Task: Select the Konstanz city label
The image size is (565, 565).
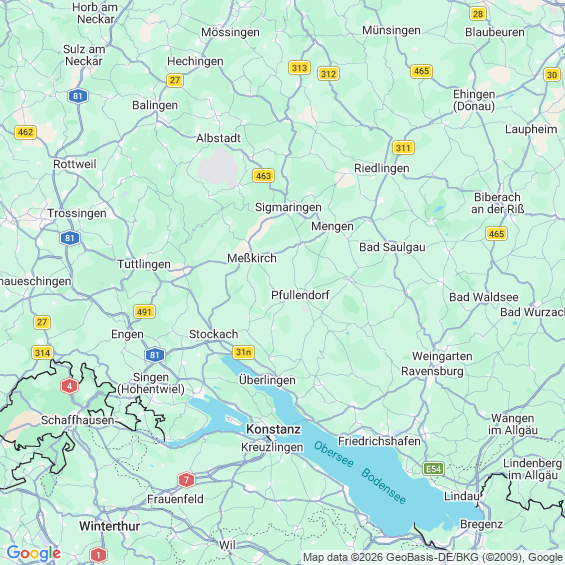Action: click(273, 429)
